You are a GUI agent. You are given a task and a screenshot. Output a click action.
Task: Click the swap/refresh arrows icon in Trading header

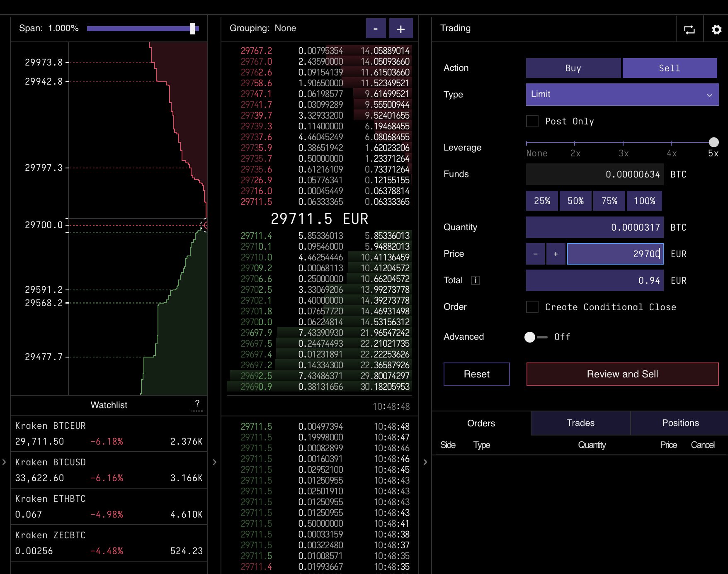[689, 29]
